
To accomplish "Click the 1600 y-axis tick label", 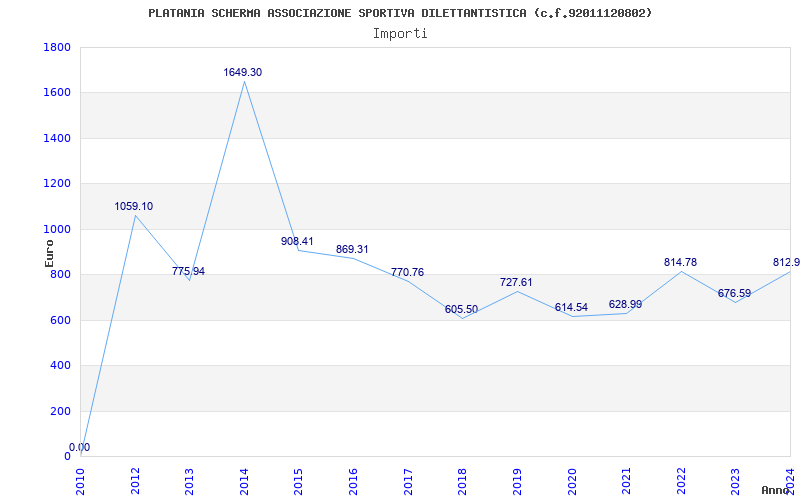I will click(x=57, y=93).
